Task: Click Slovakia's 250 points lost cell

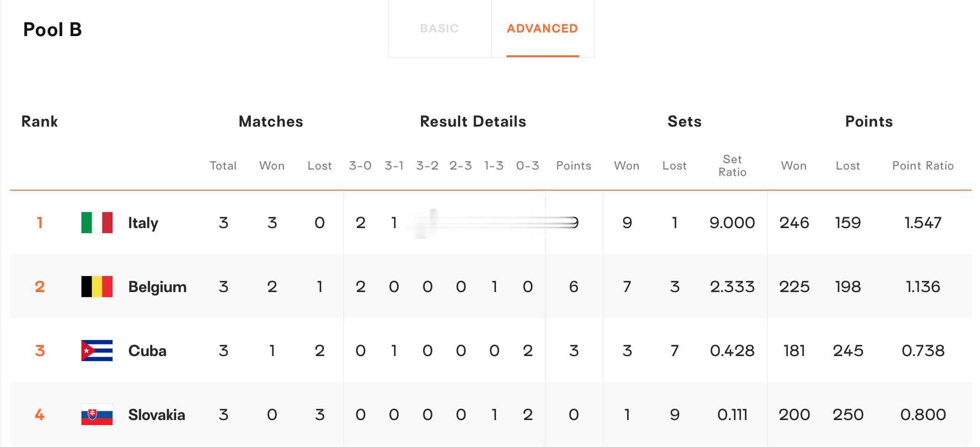Action: [x=848, y=415]
